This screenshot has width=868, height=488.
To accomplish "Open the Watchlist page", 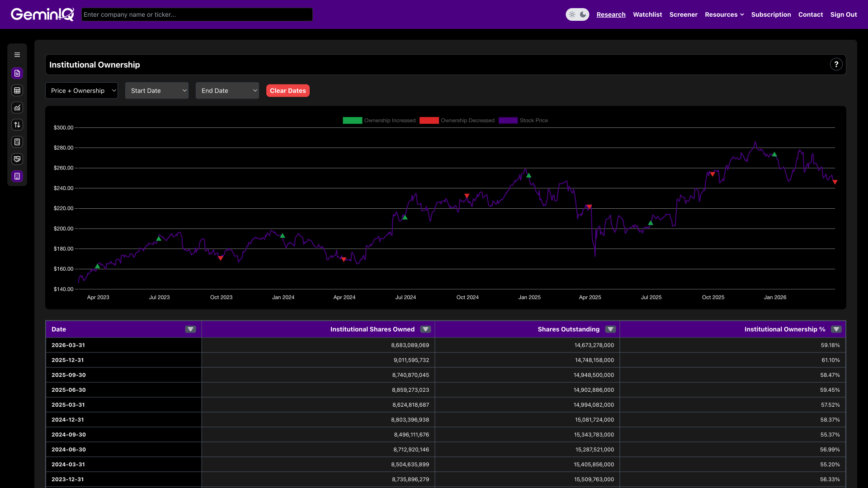I will point(647,14).
